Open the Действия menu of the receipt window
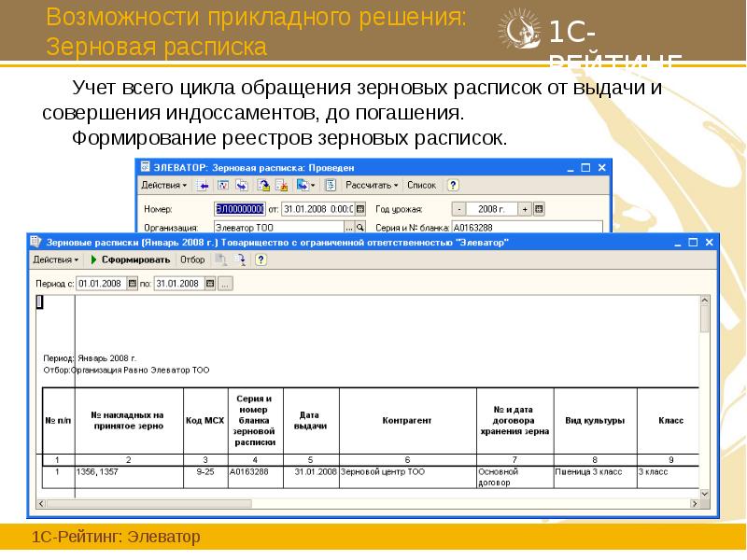 point(161,184)
